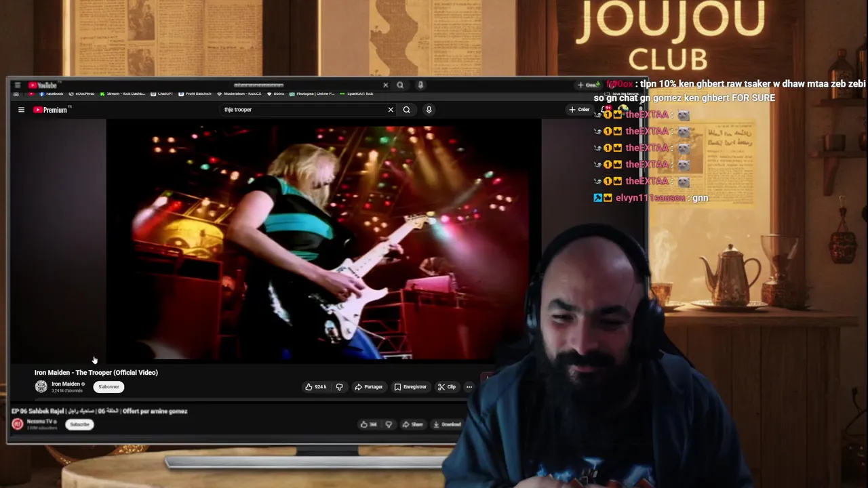Dislike the Iron Maiden Trooper video
This screenshot has width=868, height=488.
(339, 387)
